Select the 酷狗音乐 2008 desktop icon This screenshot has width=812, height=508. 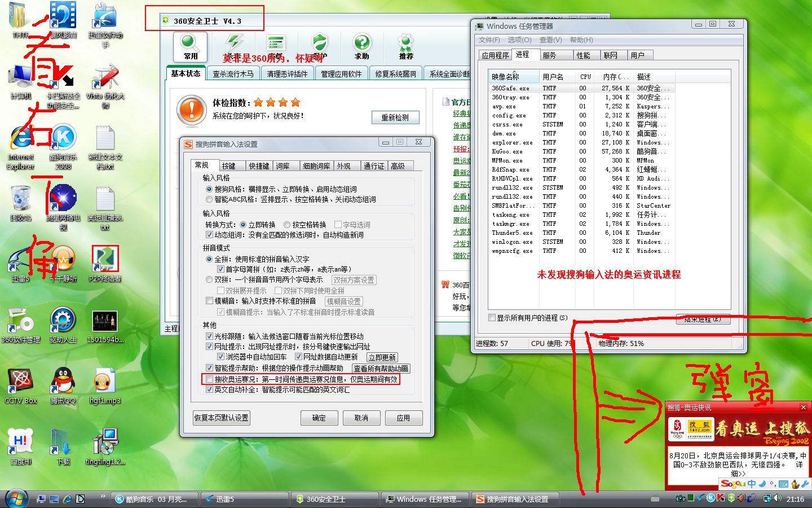[63, 147]
